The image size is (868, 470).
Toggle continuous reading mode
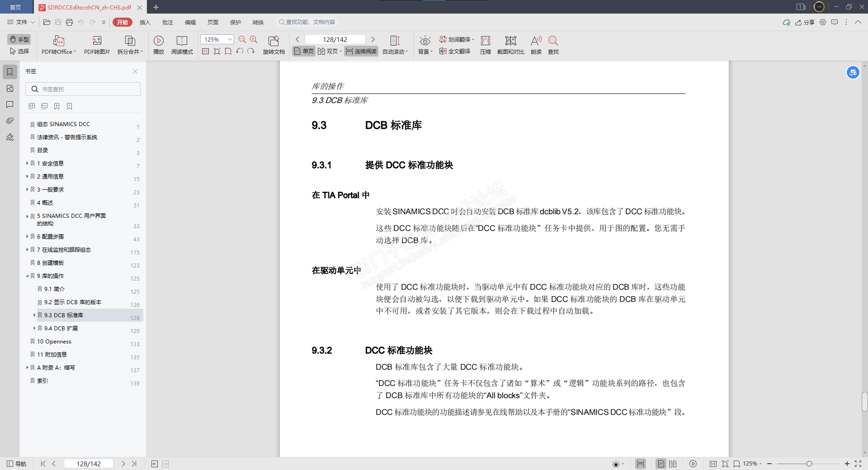[361, 51]
